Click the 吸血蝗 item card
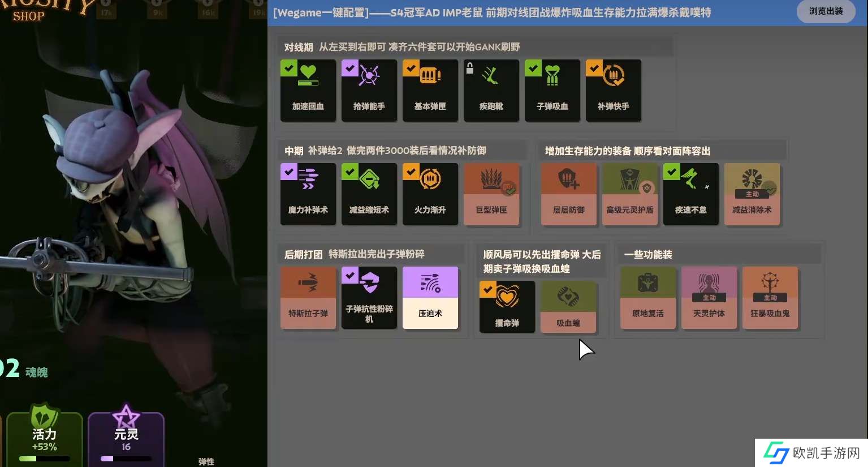The height and width of the screenshot is (467, 868). 568,306
